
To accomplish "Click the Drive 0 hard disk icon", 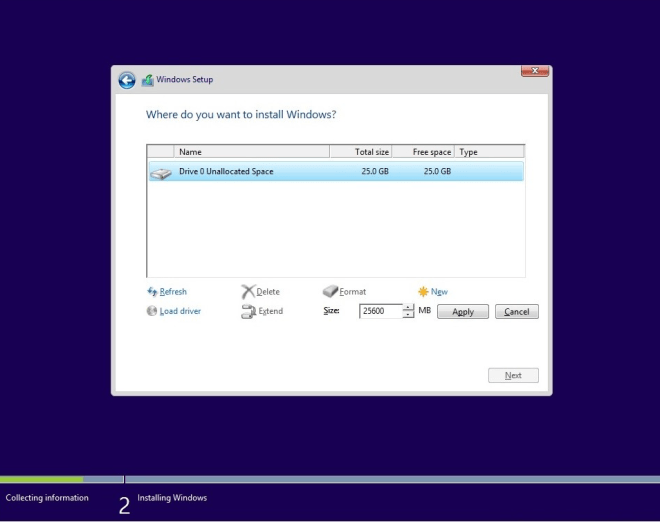I will click(161, 173).
